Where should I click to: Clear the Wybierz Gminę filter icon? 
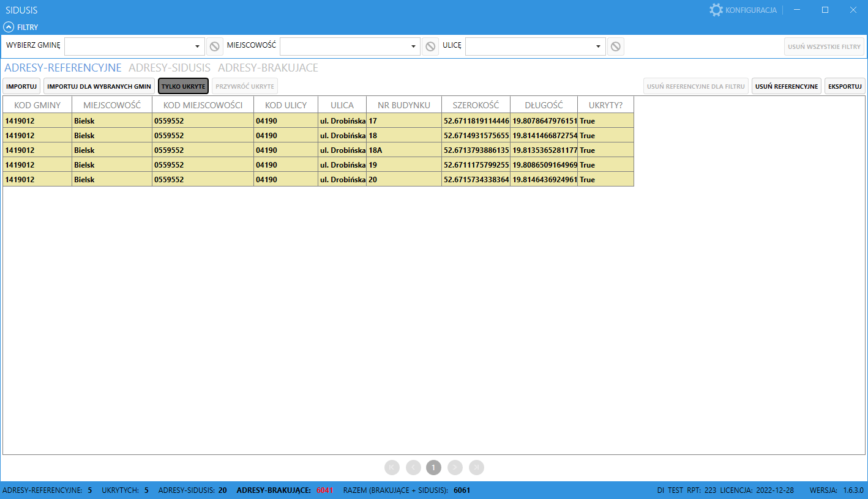214,46
